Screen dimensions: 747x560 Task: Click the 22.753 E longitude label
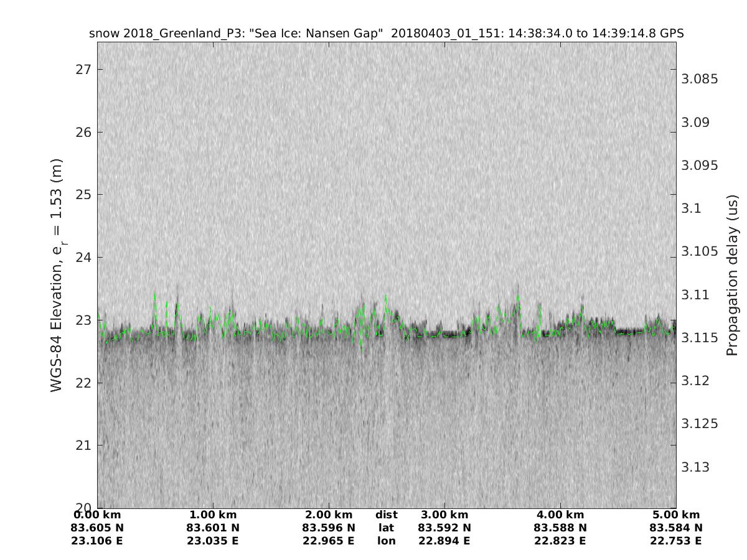click(676, 541)
